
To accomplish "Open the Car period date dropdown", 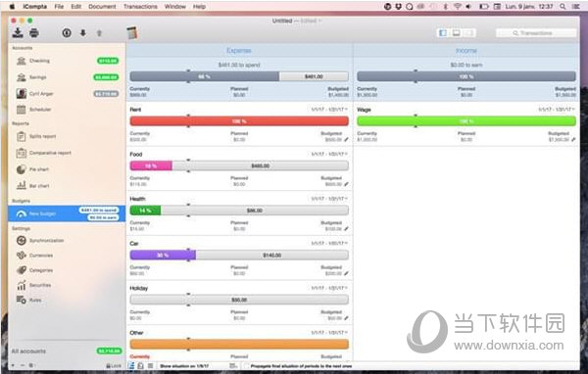I will [329, 243].
